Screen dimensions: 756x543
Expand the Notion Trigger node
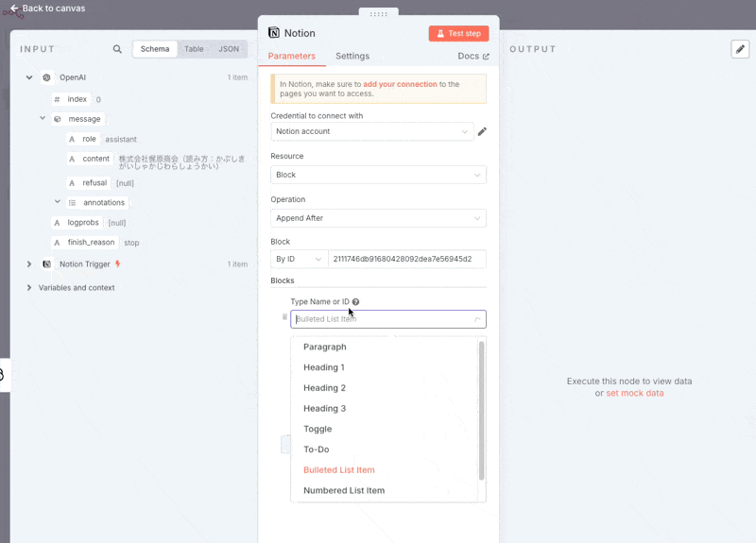[x=29, y=264]
